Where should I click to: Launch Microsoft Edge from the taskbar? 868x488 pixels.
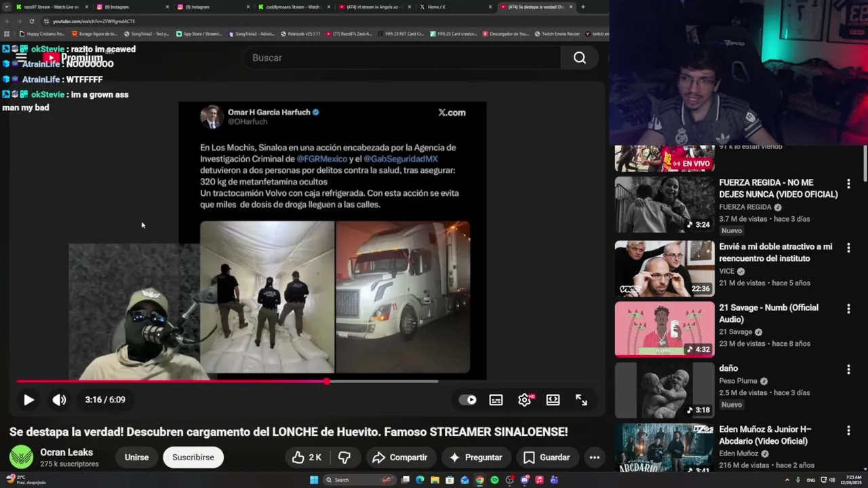click(420, 480)
